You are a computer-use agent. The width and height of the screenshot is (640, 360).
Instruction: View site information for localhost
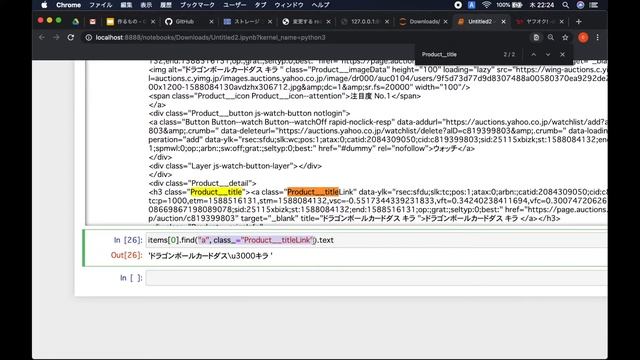click(88, 37)
